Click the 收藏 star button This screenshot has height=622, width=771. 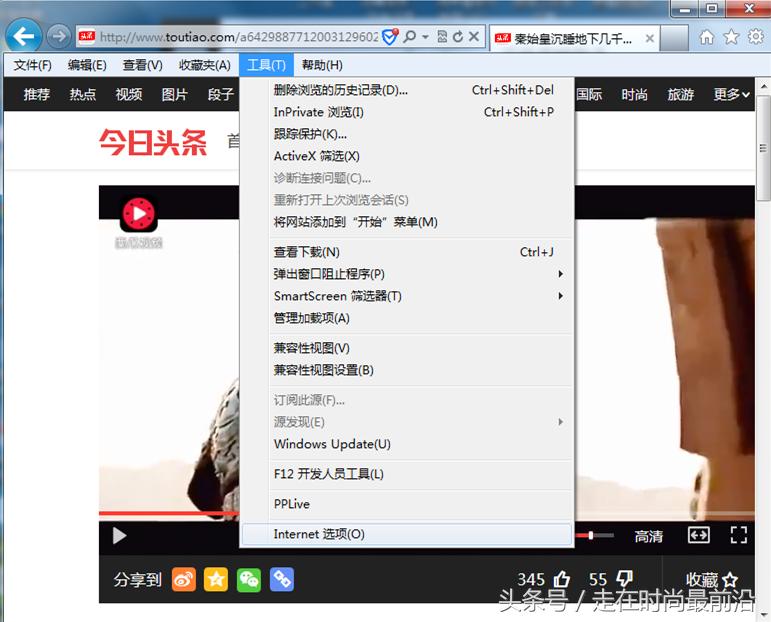(712, 580)
